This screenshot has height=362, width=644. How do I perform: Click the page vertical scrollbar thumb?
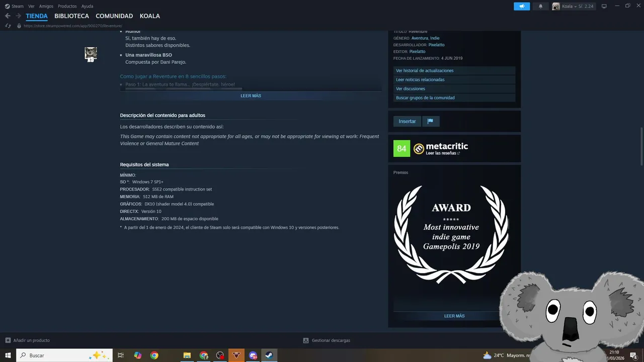pyautogui.click(x=641, y=146)
